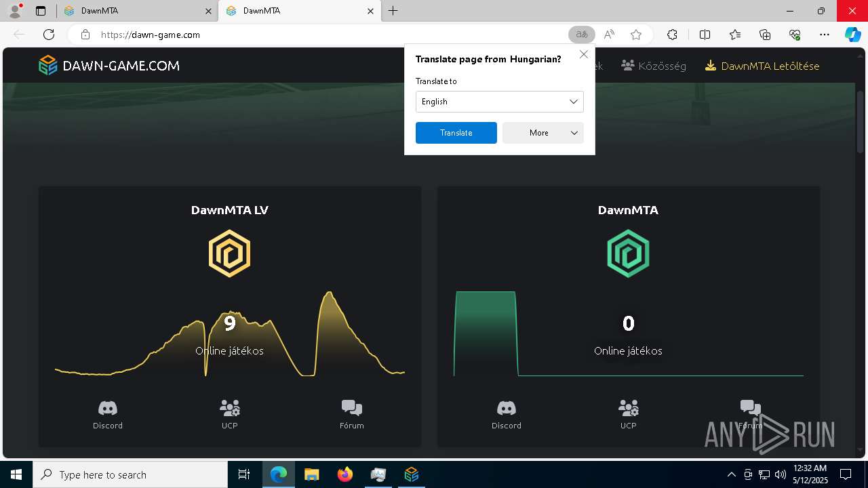Image resolution: width=868 pixels, height=488 pixels.
Task: Toggle split screen view icon
Action: click(705, 35)
